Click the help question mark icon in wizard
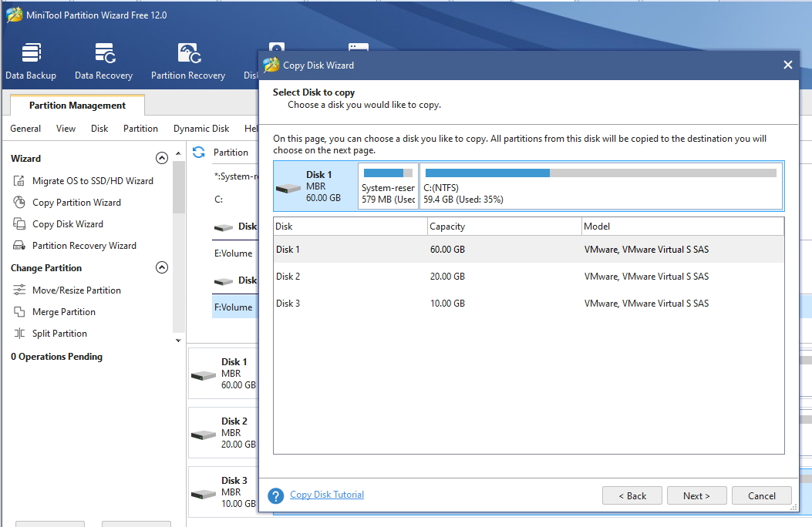This screenshot has width=812, height=527. [276, 496]
